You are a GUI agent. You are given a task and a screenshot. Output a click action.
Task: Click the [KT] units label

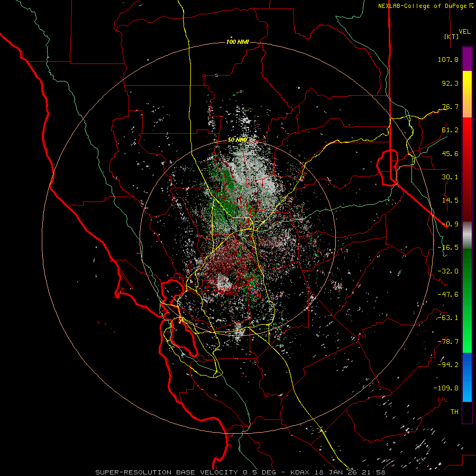tap(451, 36)
